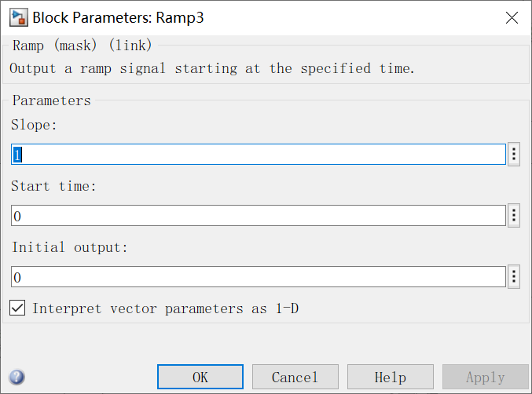The width and height of the screenshot is (532, 394).
Task: Open Help for the Ramp block
Action: tap(390, 378)
